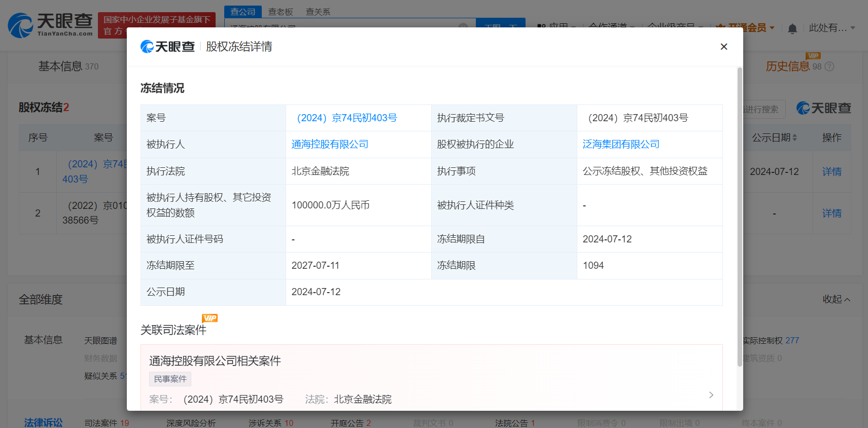Screen dimensions: 868x428
Task: Click the 民事案件 tag
Action: point(170,379)
